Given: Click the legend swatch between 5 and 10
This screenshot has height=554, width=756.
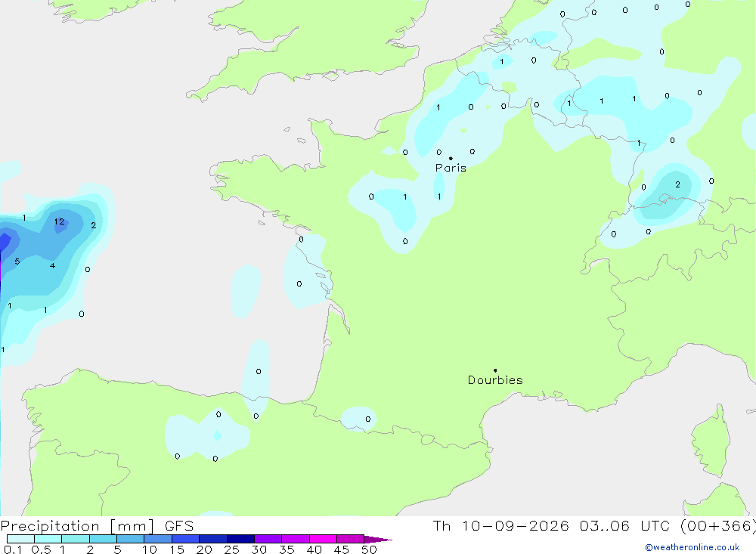Looking at the screenshot, I should click(x=131, y=539).
